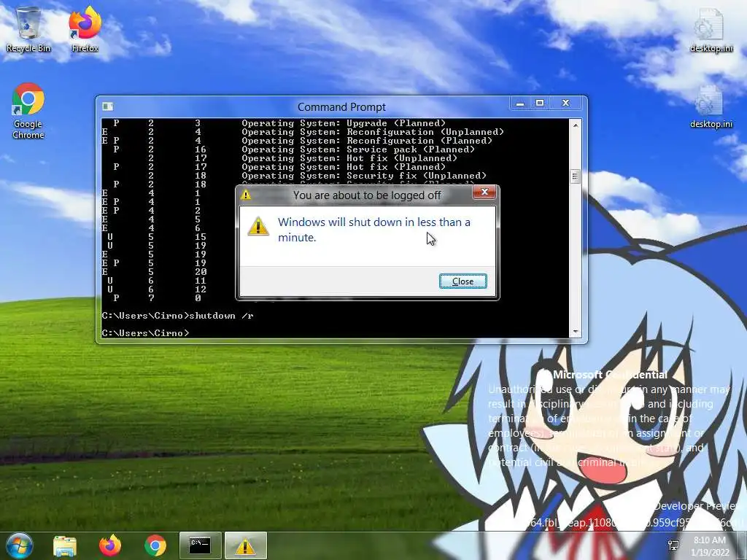Open the Command Prompt system menu icon
The image size is (747, 560).
click(108, 106)
